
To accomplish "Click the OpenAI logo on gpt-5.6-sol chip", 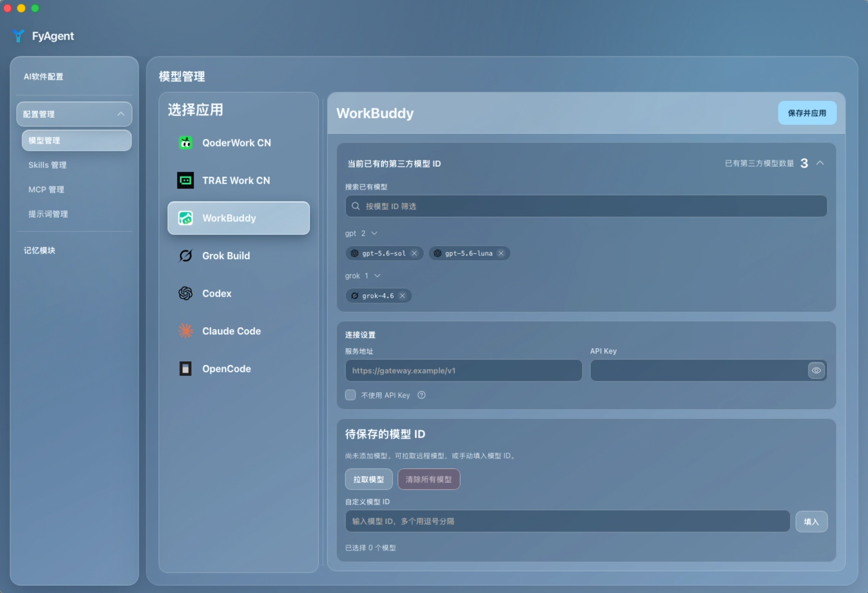I will point(354,253).
